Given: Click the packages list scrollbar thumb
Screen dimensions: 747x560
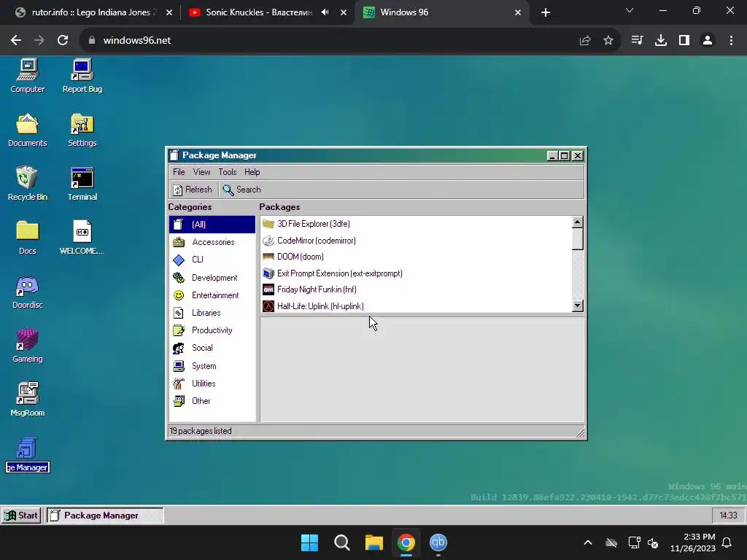Looking at the screenshot, I should (x=578, y=239).
